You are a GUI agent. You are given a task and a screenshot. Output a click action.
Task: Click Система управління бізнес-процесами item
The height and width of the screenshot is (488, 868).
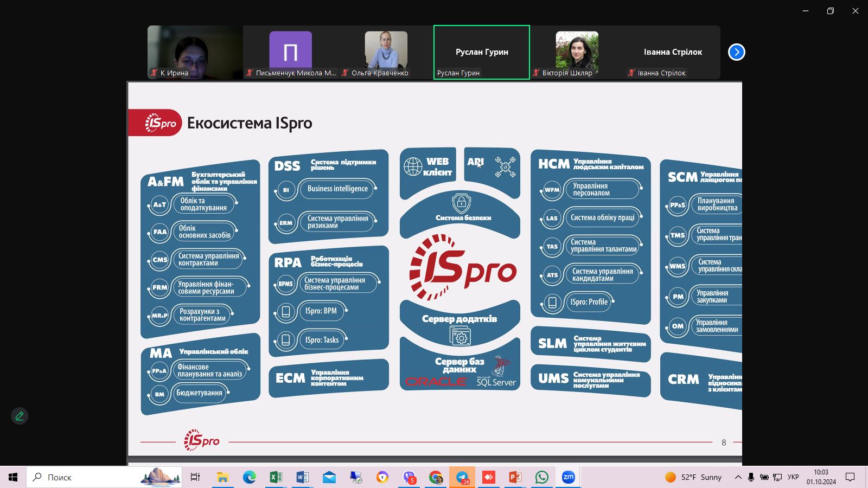pyautogui.click(x=338, y=284)
